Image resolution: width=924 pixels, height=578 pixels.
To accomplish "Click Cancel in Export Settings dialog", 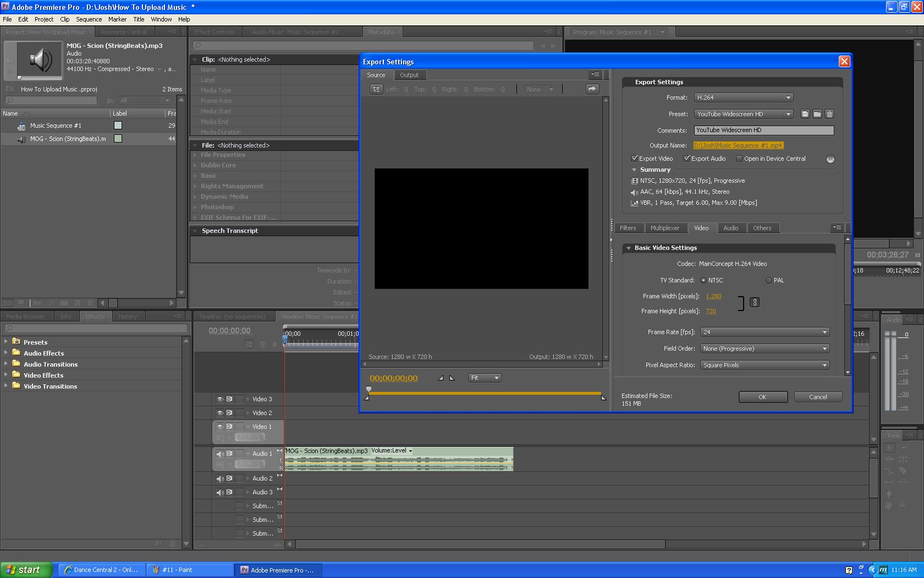I will coord(818,397).
